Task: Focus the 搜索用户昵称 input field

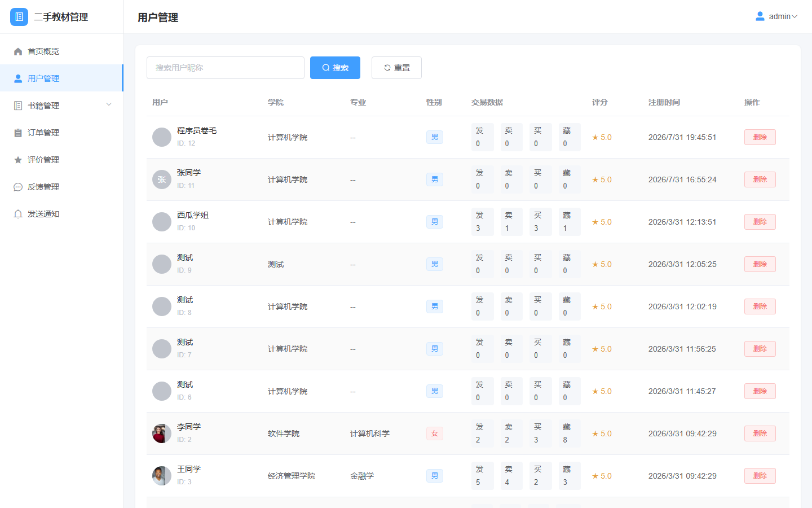Action: click(x=226, y=68)
